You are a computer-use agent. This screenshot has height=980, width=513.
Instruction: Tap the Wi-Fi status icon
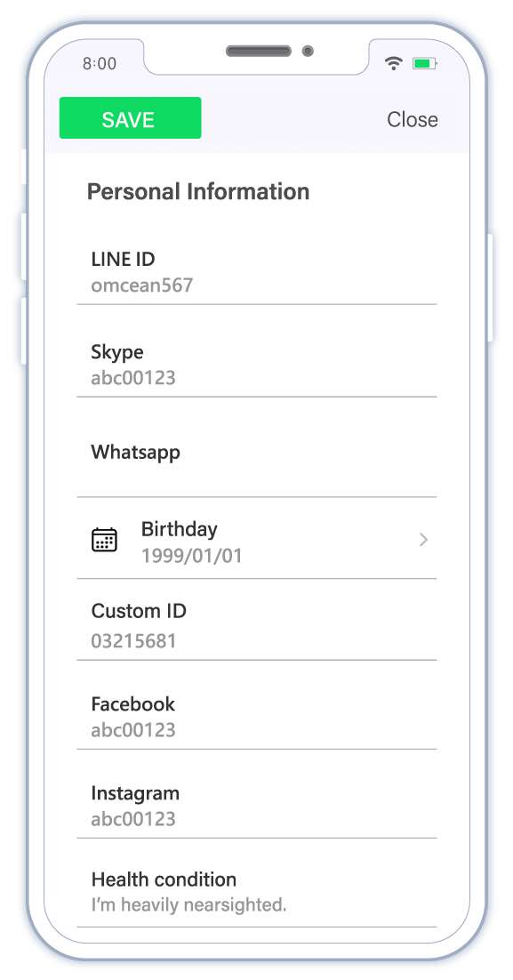click(394, 62)
